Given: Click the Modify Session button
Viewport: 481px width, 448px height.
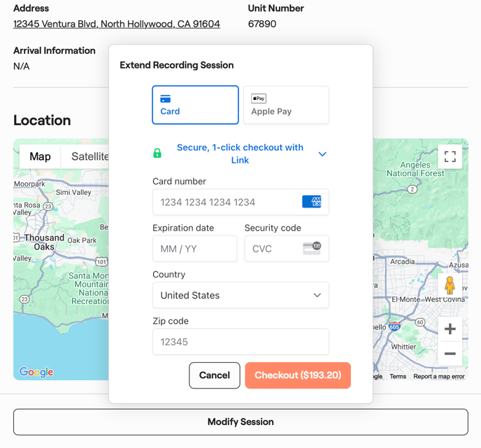Looking at the screenshot, I should [x=240, y=422].
